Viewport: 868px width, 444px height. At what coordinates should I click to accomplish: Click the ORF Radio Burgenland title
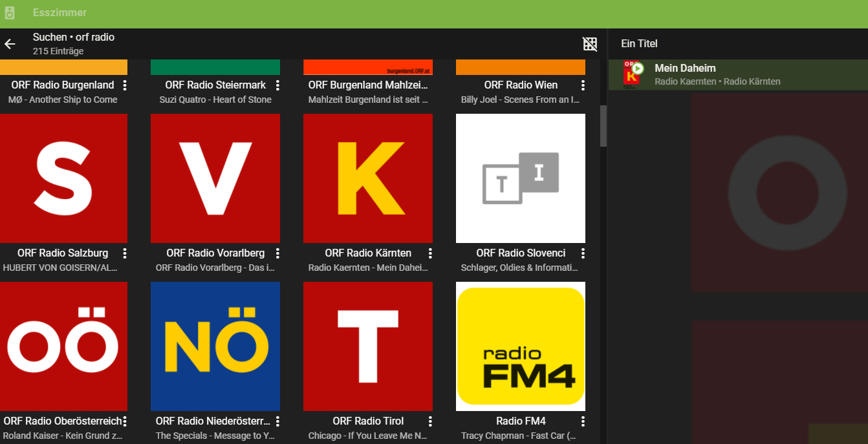point(62,85)
